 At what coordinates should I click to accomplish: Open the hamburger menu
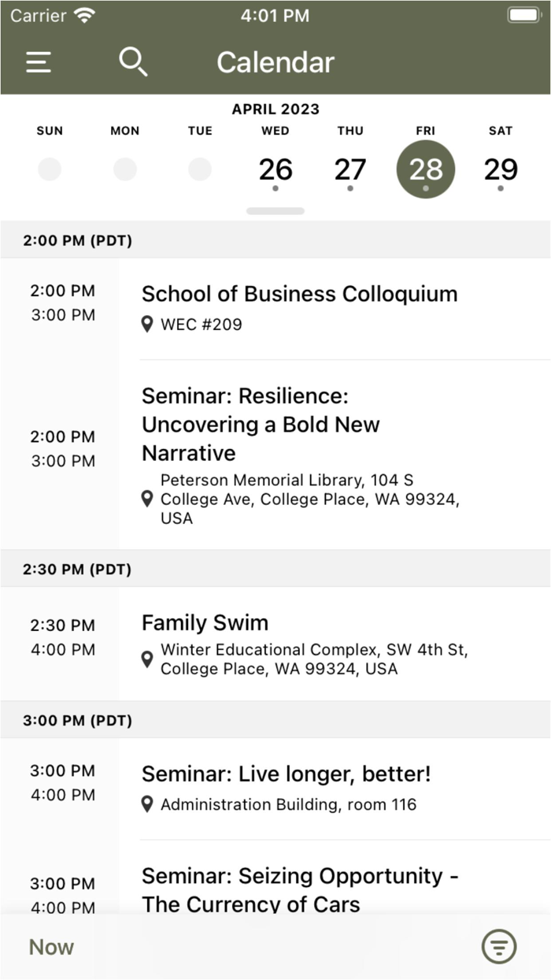click(39, 62)
